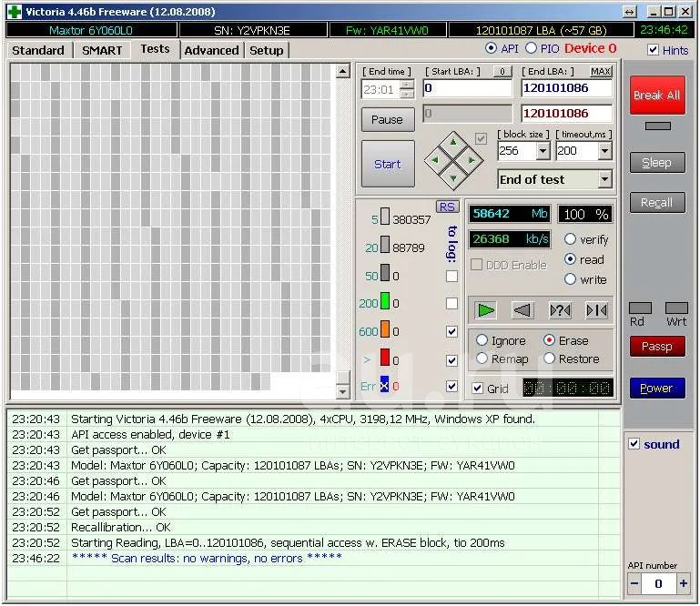Select the random seek scan mode icon
This screenshot has width=700, height=606.
click(560, 310)
